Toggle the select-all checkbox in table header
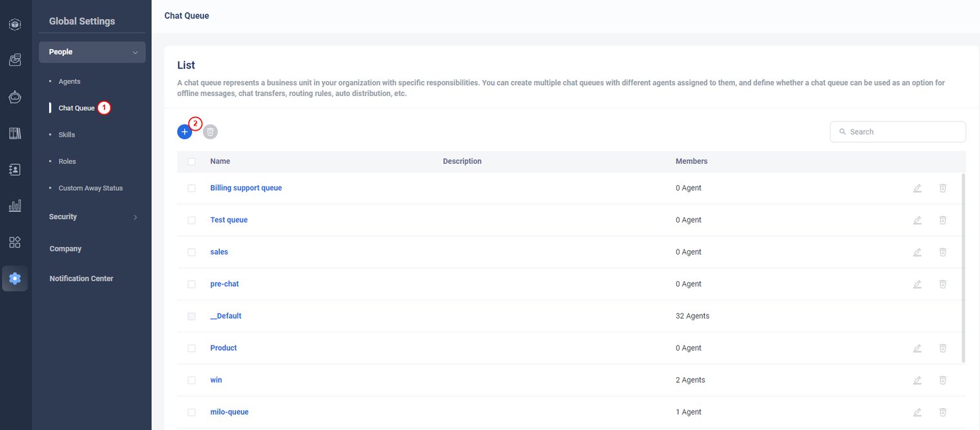The width and height of the screenshot is (980, 430). tap(191, 161)
